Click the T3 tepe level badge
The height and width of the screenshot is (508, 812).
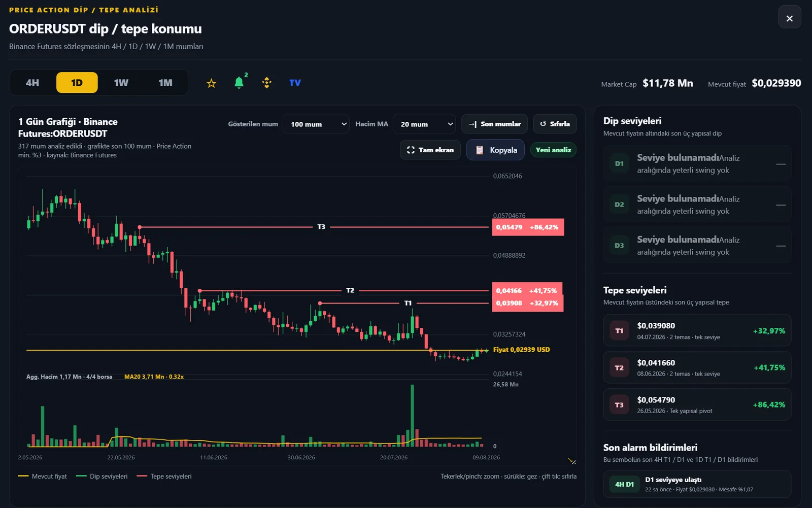click(619, 405)
